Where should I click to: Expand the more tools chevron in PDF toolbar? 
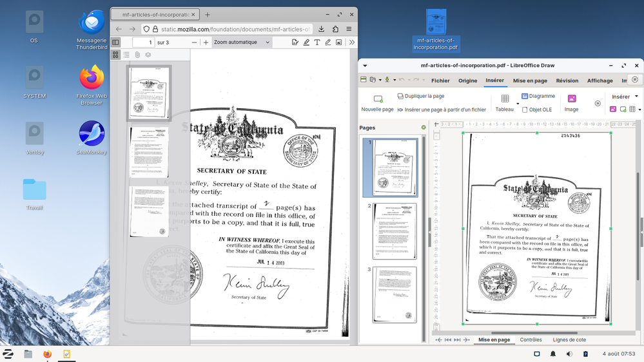[x=351, y=43]
